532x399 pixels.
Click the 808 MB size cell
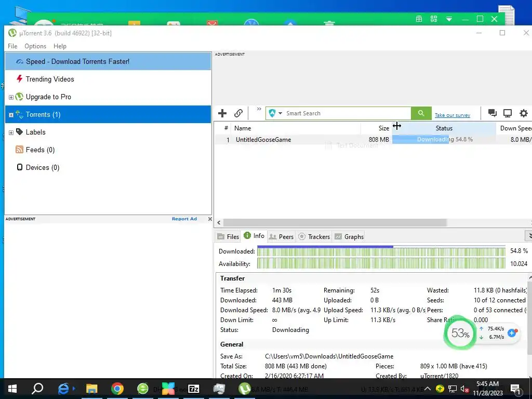[379, 139]
